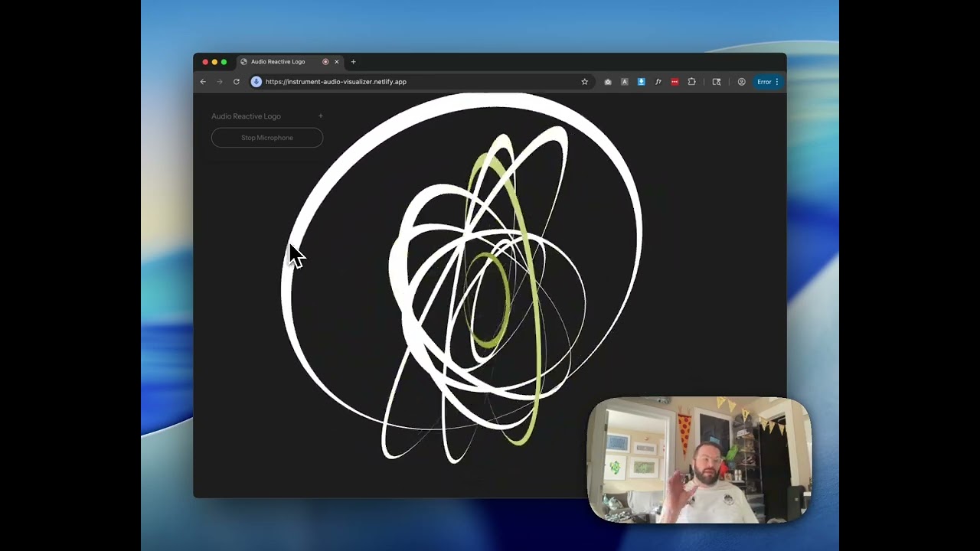980x551 pixels.
Task: Click the Stop Microphone button
Action: tap(267, 138)
